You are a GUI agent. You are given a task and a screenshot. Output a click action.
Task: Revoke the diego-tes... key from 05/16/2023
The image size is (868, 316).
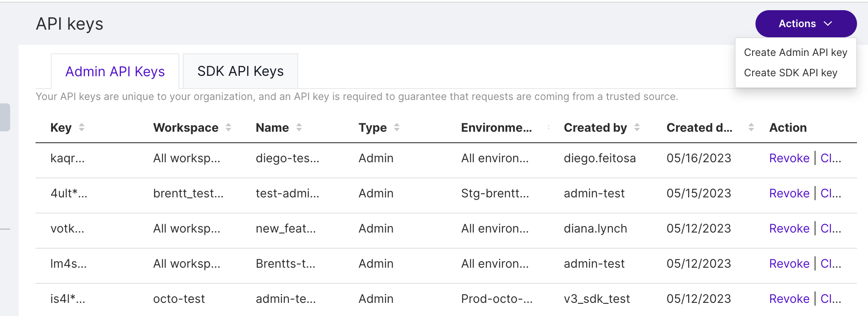789,158
